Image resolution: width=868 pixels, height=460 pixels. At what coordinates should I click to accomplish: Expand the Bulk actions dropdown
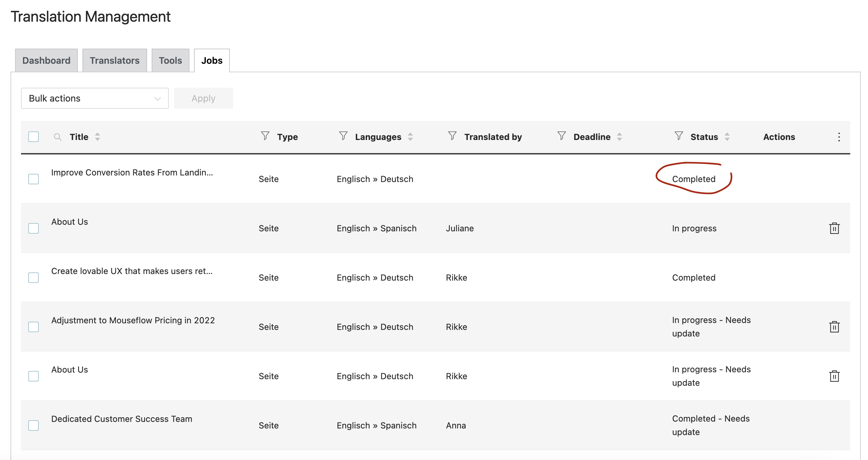(x=95, y=99)
